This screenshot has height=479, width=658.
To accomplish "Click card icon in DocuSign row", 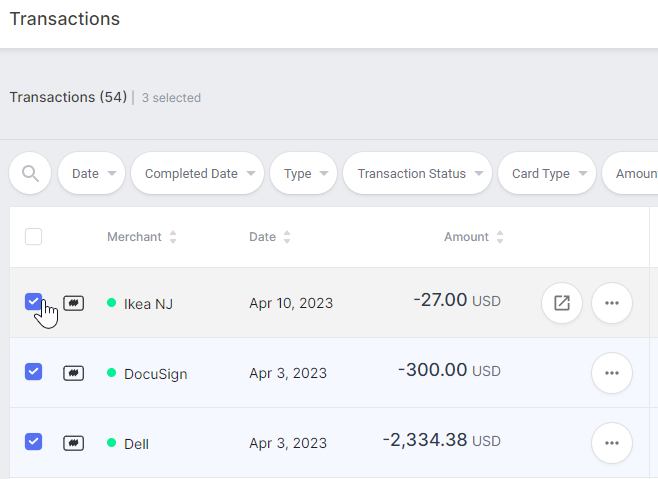I will [73, 373].
